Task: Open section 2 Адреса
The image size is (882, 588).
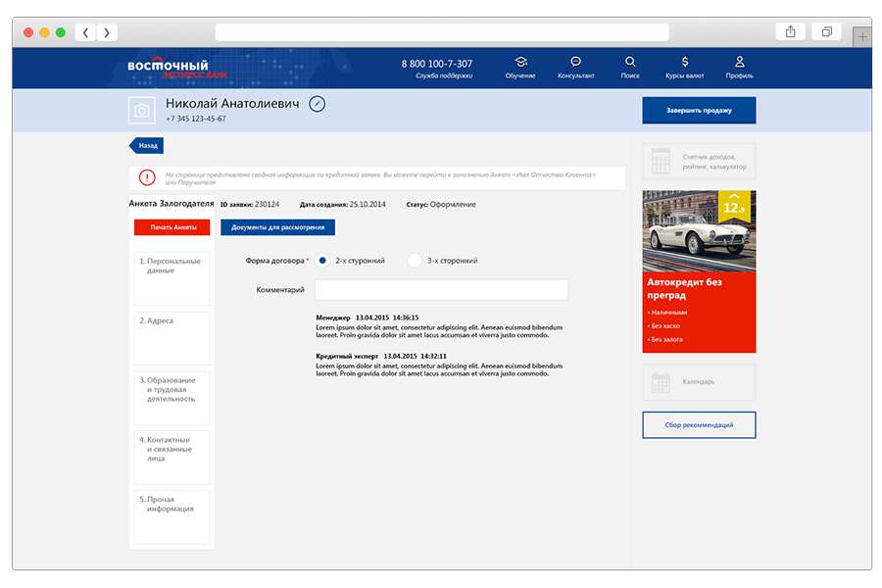Action: point(171,337)
